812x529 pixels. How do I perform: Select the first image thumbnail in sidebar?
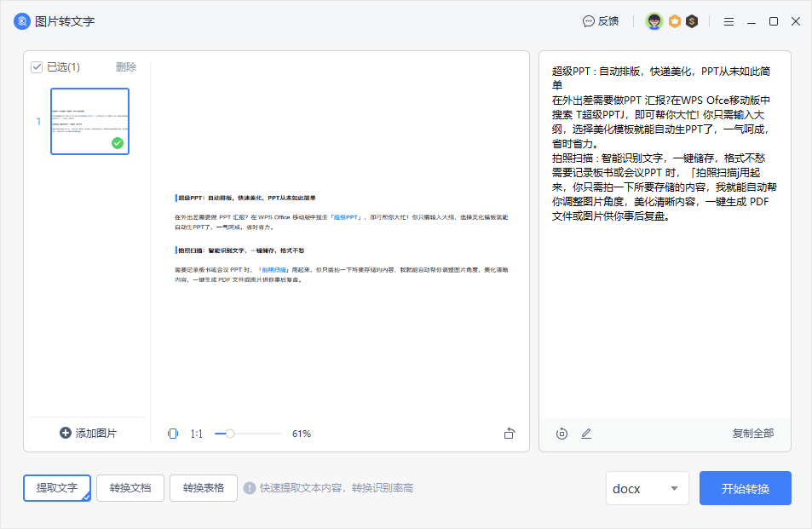tap(89, 121)
